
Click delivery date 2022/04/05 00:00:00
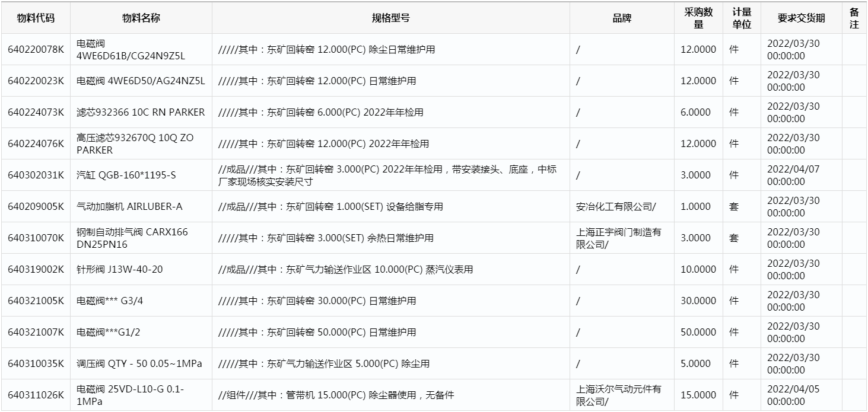coord(793,395)
